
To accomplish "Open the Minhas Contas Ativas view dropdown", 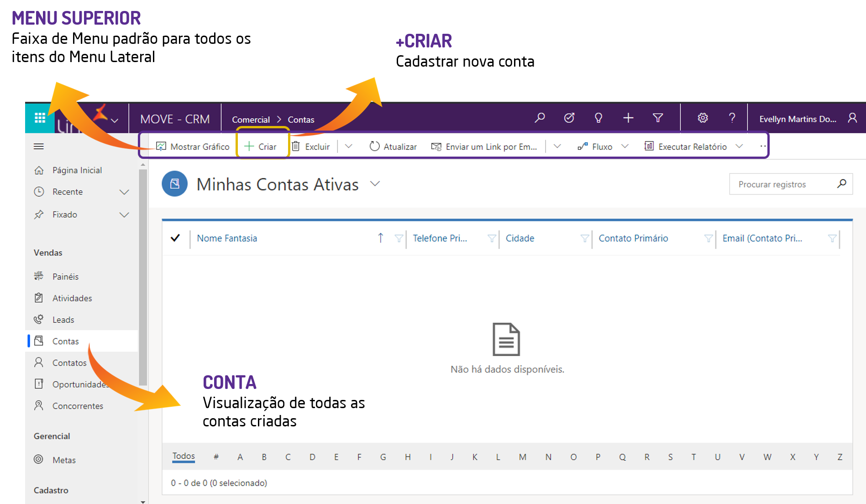I will (375, 184).
